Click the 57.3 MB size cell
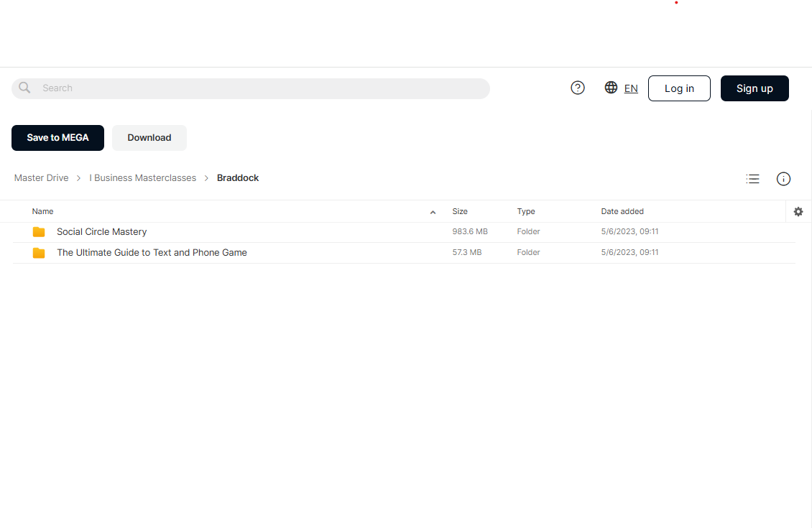Image resolution: width=812 pixels, height=528 pixels. tap(466, 252)
